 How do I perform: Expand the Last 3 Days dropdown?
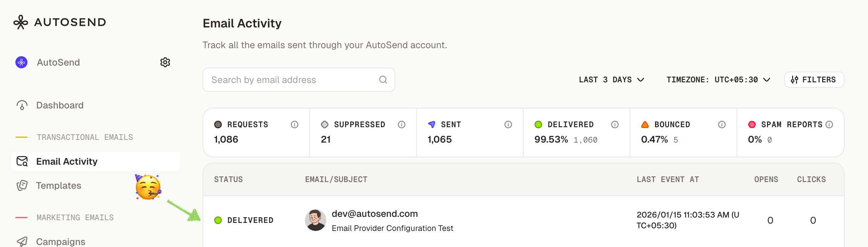point(611,80)
